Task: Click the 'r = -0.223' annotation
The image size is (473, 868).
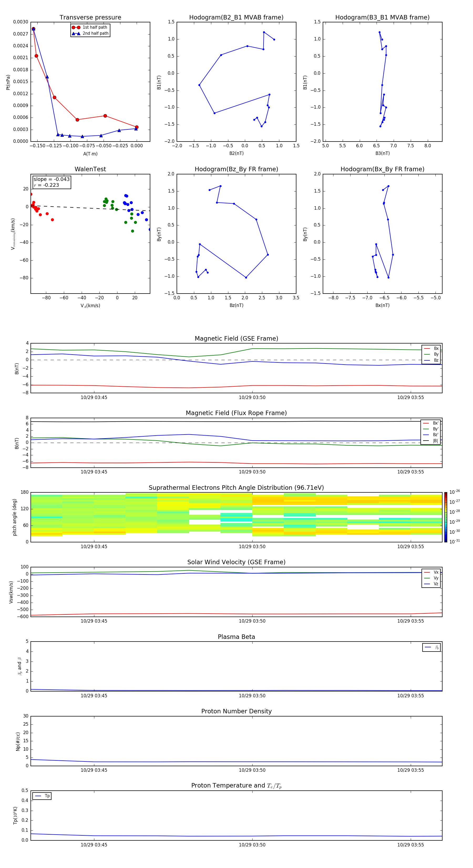Action: pos(47,185)
